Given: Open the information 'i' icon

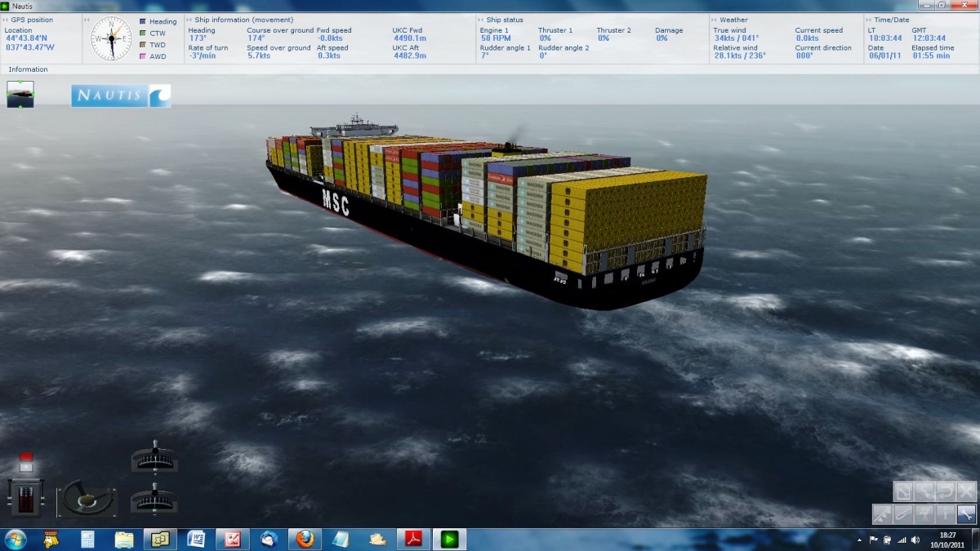Looking at the screenshot, I should click(x=945, y=513).
